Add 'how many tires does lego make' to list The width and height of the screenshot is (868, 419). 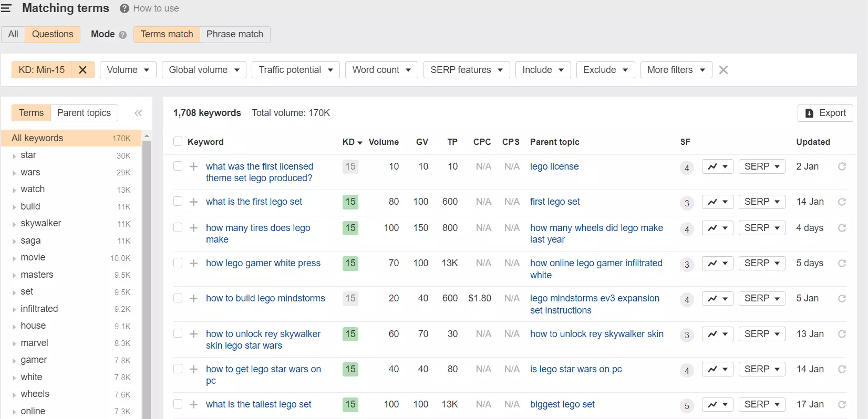click(x=193, y=228)
